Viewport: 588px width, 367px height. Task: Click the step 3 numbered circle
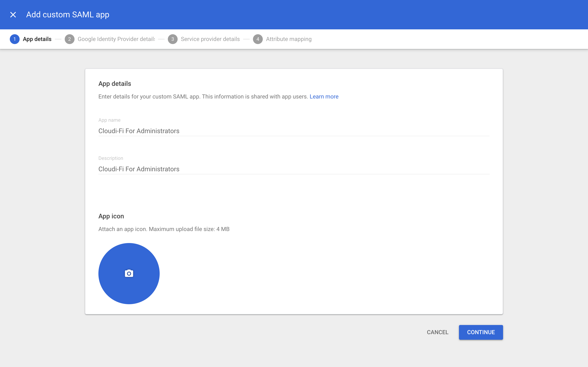click(173, 39)
